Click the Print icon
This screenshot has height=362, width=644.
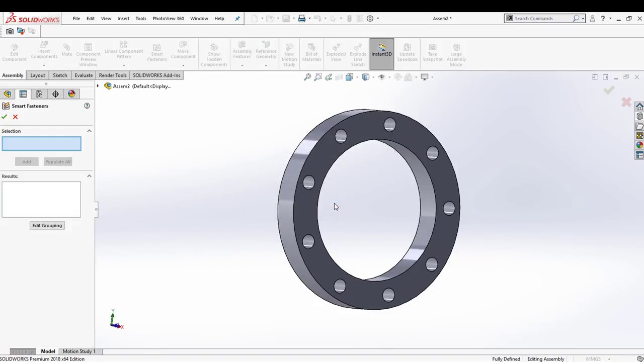click(x=301, y=19)
